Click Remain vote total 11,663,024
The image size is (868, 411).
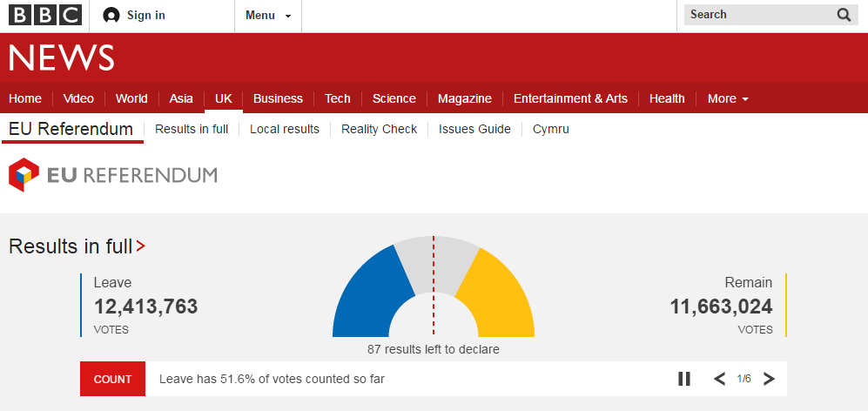coord(721,307)
